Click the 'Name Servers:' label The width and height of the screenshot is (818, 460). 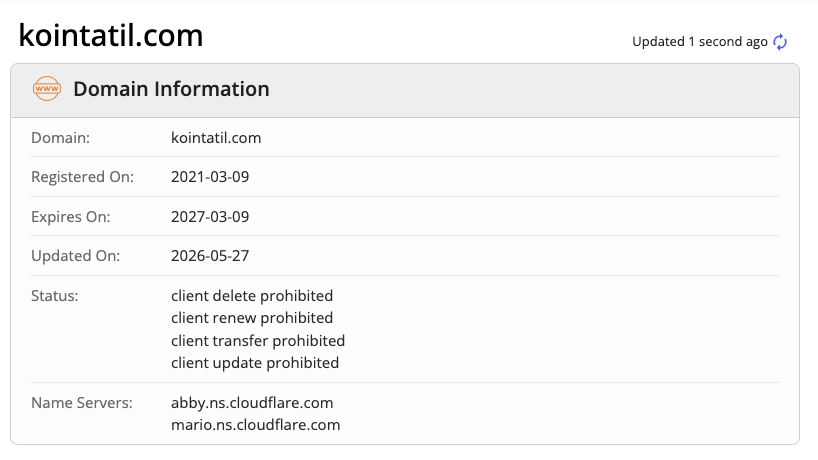point(82,403)
